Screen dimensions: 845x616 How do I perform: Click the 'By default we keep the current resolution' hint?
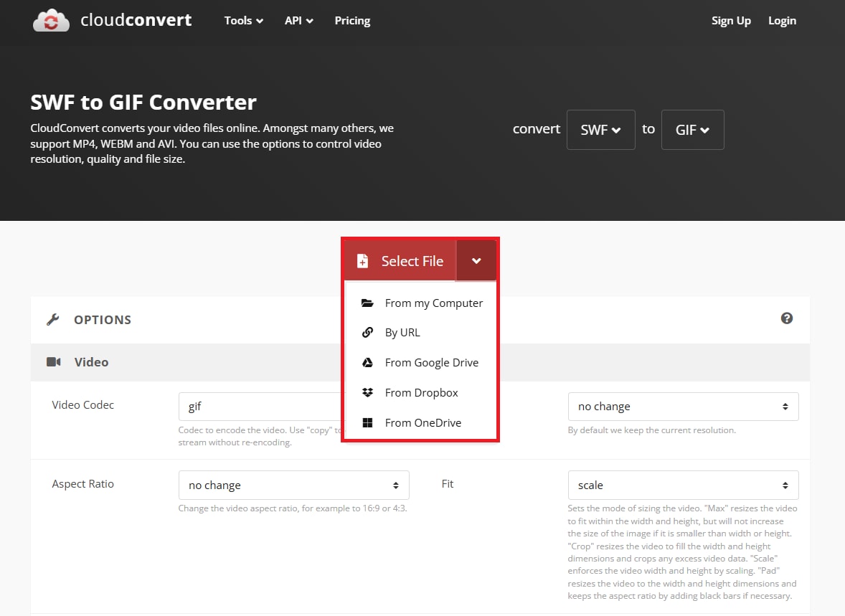click(651, 430)
